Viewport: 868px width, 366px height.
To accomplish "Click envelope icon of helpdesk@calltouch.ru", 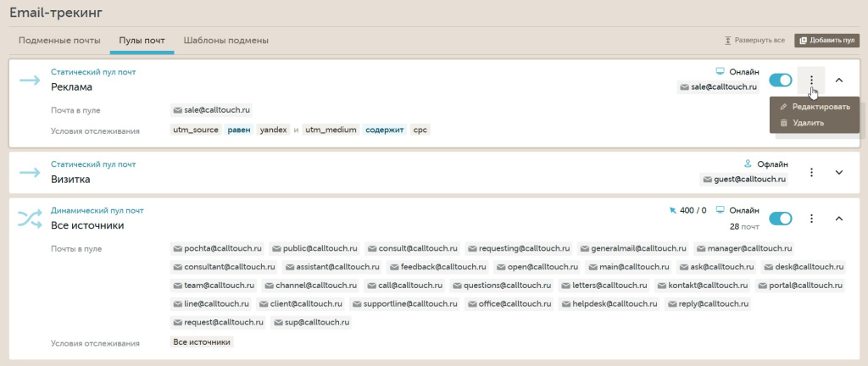I will (565, 304).
